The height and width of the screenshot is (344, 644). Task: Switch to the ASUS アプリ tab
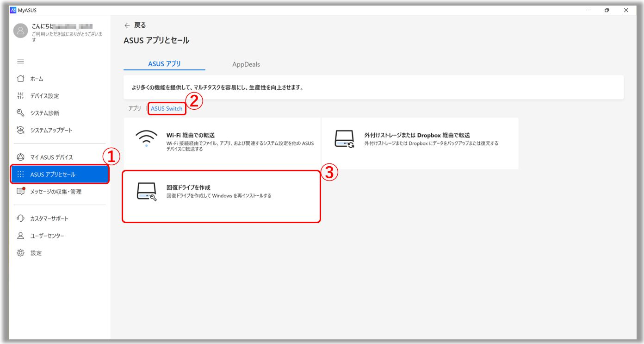pyautogui.click(x=164, y=64)
